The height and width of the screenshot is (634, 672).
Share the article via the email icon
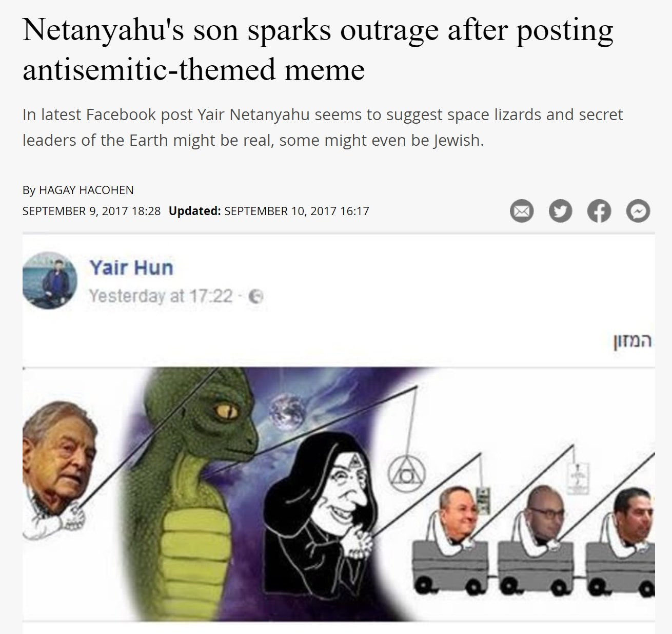click(521, 211)
